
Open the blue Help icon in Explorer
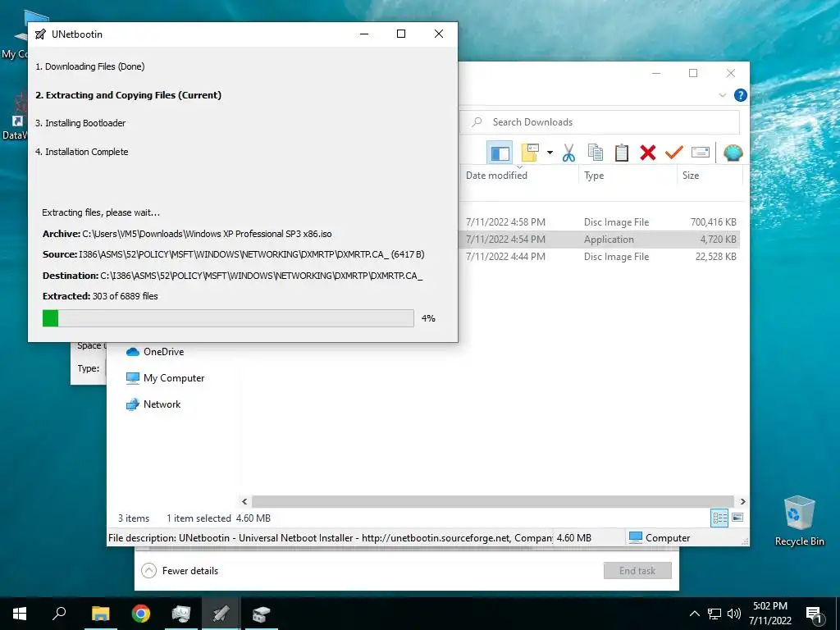(x=741, y=95)
